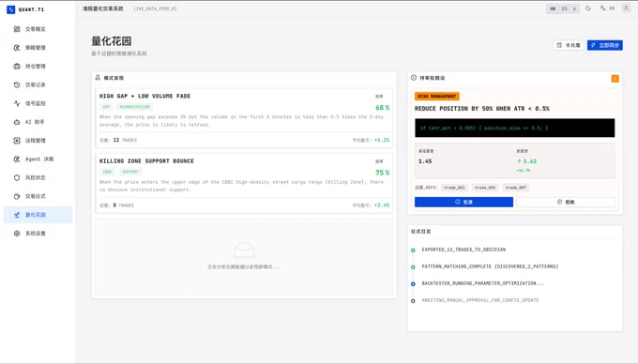This screenshot has height=364, width=638.
Task: Switch market toggle to US
Action: (x=565, y=8)
